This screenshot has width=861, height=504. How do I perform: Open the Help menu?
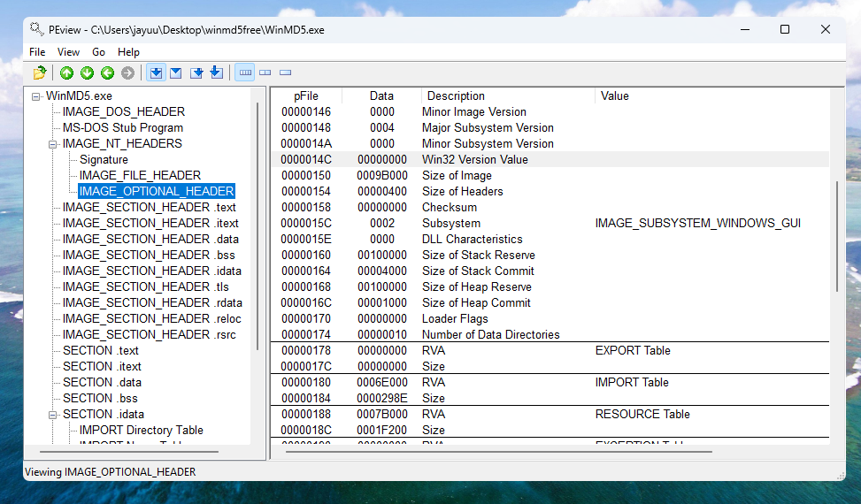point(128,52)
